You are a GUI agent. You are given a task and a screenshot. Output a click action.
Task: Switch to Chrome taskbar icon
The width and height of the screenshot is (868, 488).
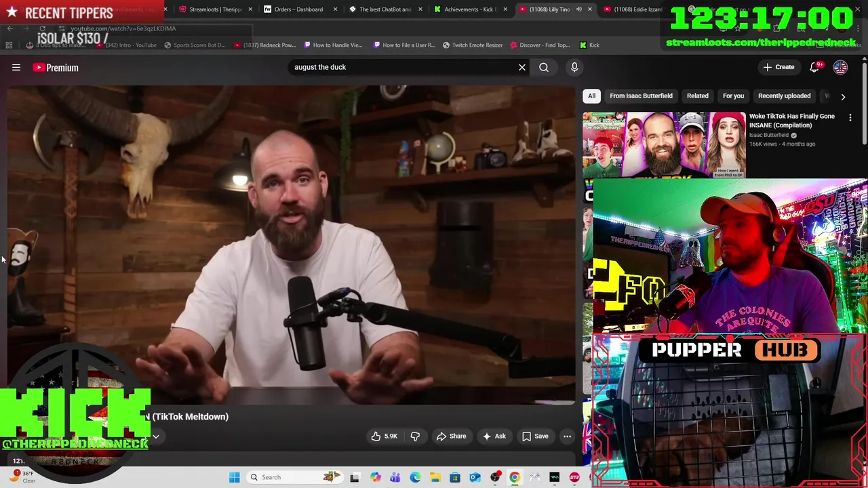(515, 477)
